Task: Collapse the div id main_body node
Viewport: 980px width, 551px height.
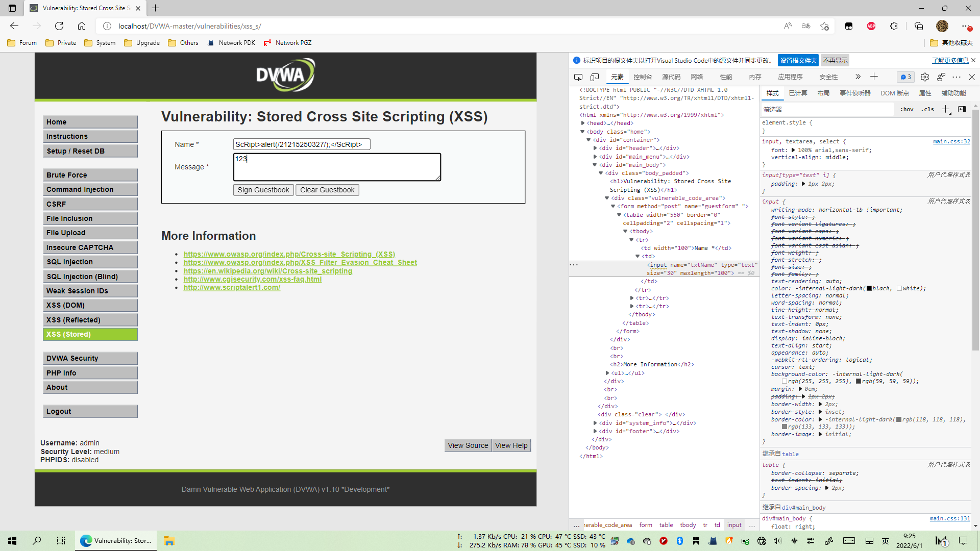Action: tap(595, 165)
